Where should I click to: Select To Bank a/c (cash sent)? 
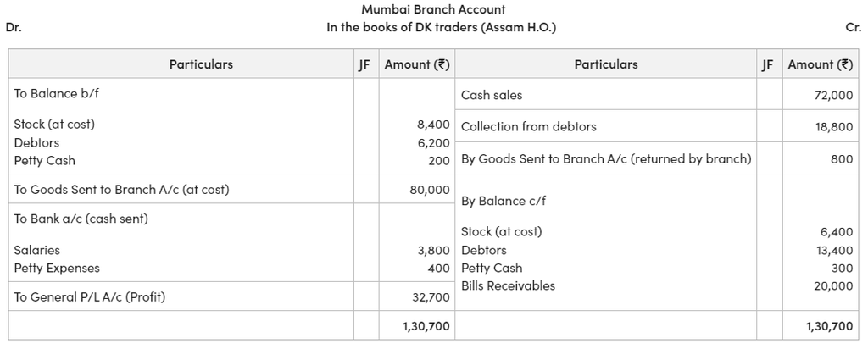tap(81, 218)
